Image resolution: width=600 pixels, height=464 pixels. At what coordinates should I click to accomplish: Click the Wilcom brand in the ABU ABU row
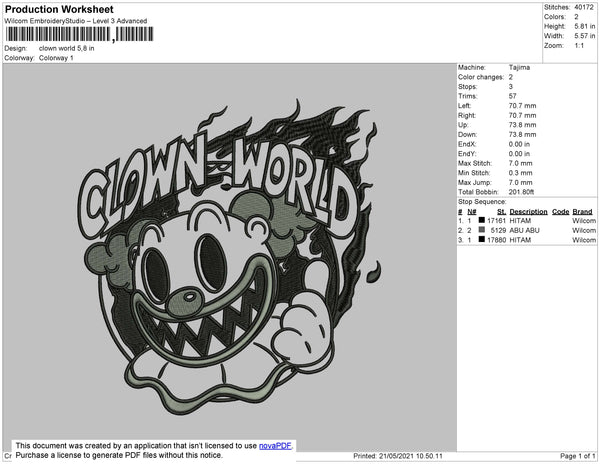pos(584,230)
